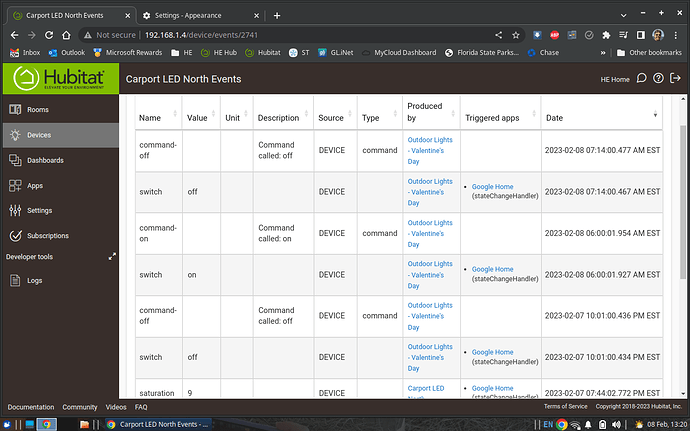Bookmark this page with star icon
This screenshot has height=431, width=690.
pyautogui.click(x=516, y=35)
